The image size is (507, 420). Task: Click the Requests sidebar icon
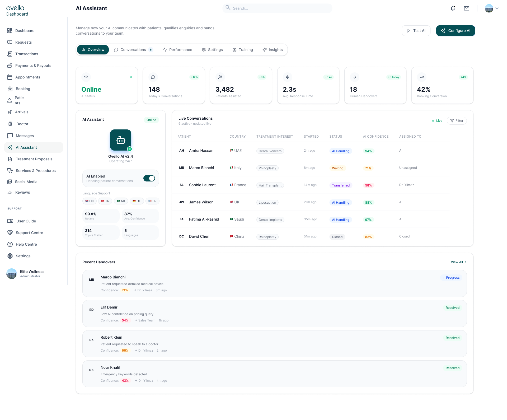[10, 42]
